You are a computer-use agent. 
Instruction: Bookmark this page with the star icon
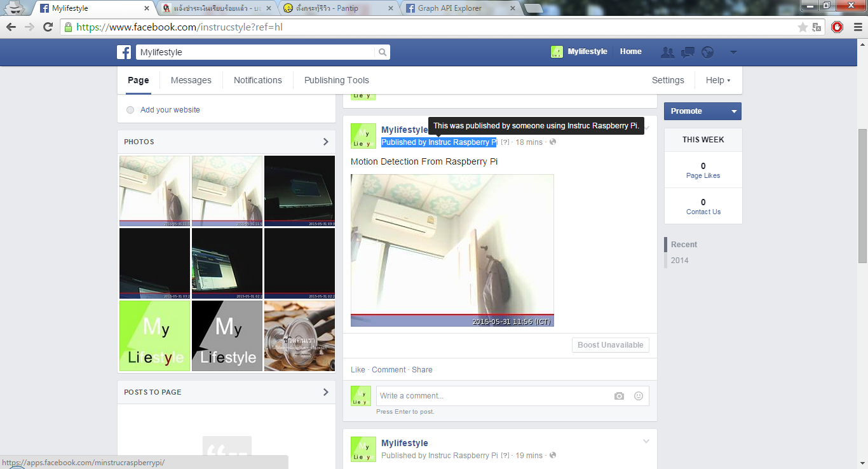(x=803, y=27)
